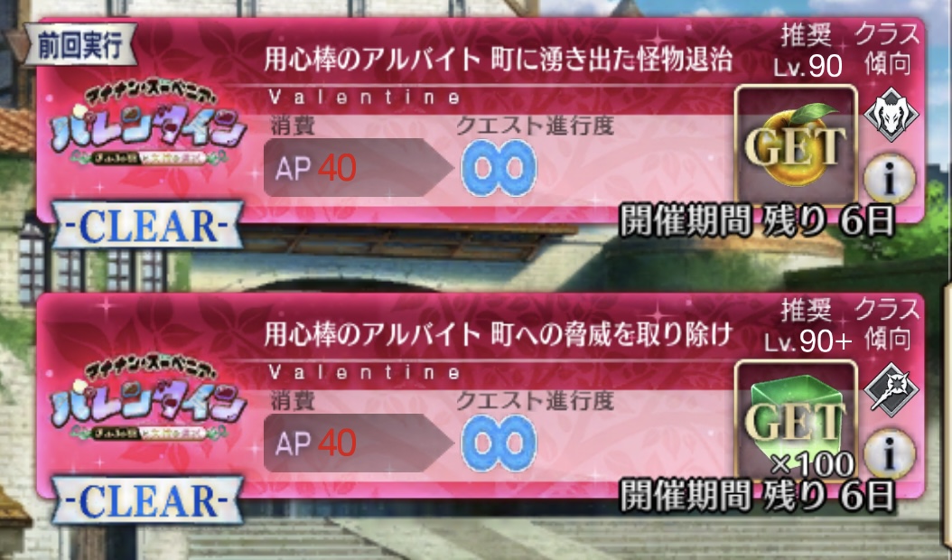This screenshot has height=560, width=952.
Task: Tap the blue infinity symbol on second quest
Action: click(499, 443)
